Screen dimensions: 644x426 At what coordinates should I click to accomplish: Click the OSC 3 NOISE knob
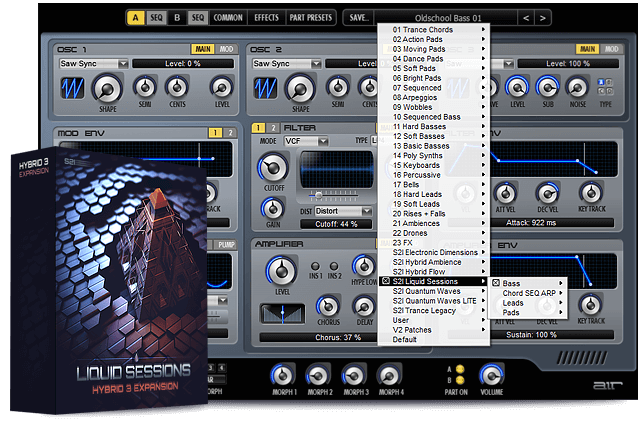point(577,87)
